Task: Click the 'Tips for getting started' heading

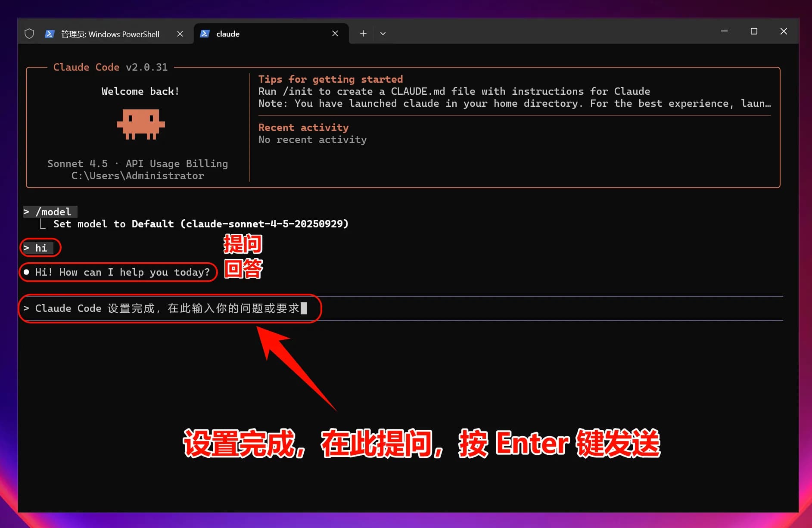Action: pos(330,79)
